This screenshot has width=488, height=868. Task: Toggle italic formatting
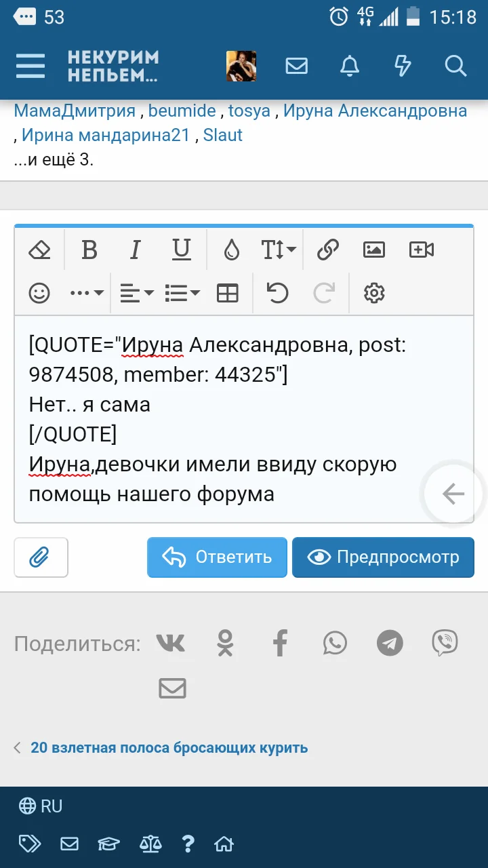pyautogui.click(x=135, y=250)
